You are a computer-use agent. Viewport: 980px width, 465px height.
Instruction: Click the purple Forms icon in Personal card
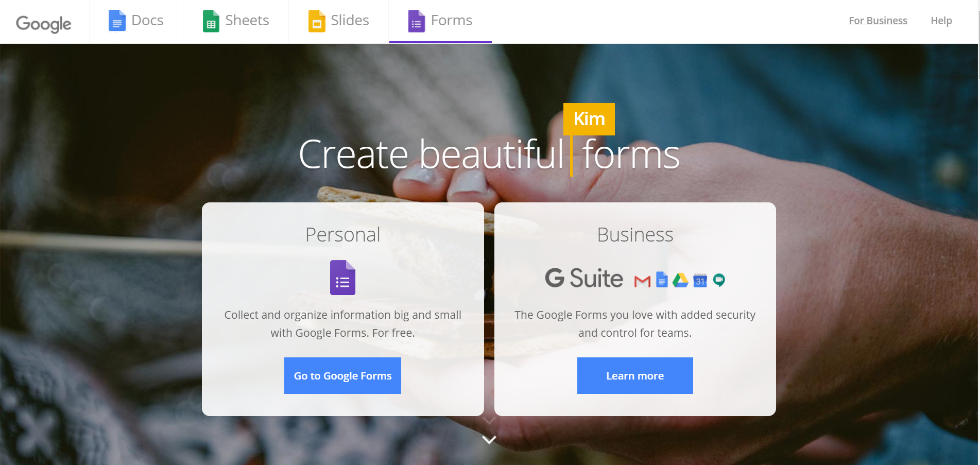[342, 278]
